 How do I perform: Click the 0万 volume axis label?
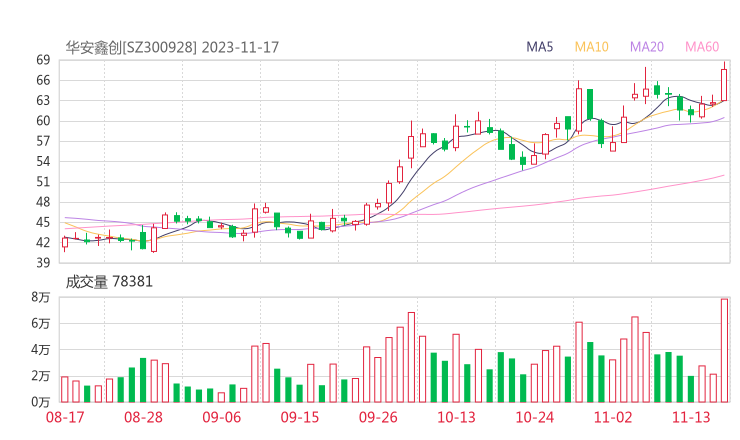pos(41,402)
